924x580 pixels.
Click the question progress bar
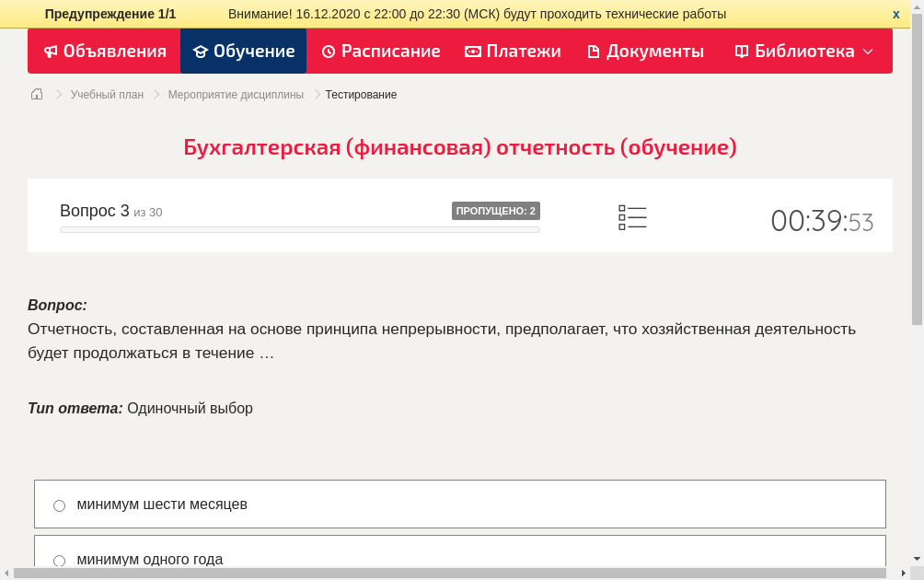[299, 229]
